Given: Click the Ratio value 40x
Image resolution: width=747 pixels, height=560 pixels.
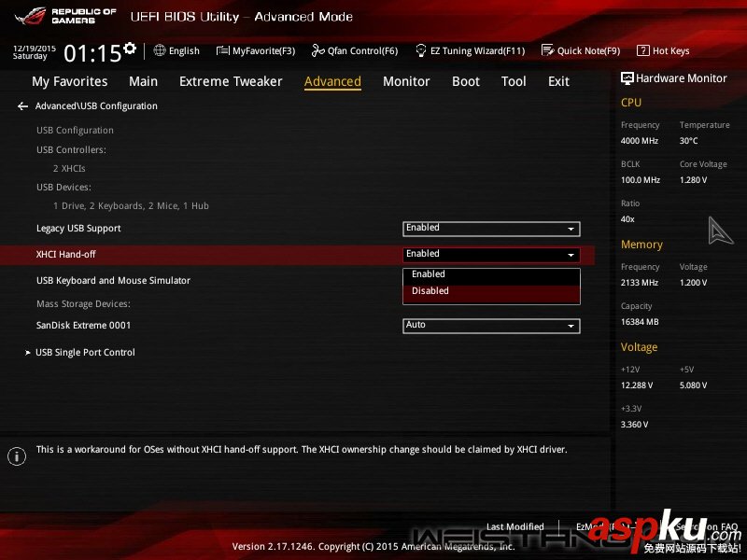Looking at the screenshot, I should click(627, 219).
